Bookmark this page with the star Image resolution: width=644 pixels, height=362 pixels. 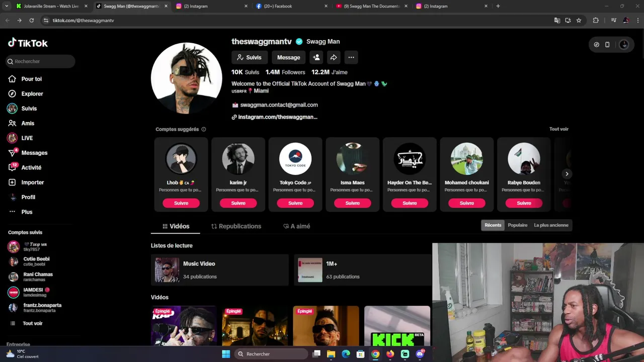(579, 20)
